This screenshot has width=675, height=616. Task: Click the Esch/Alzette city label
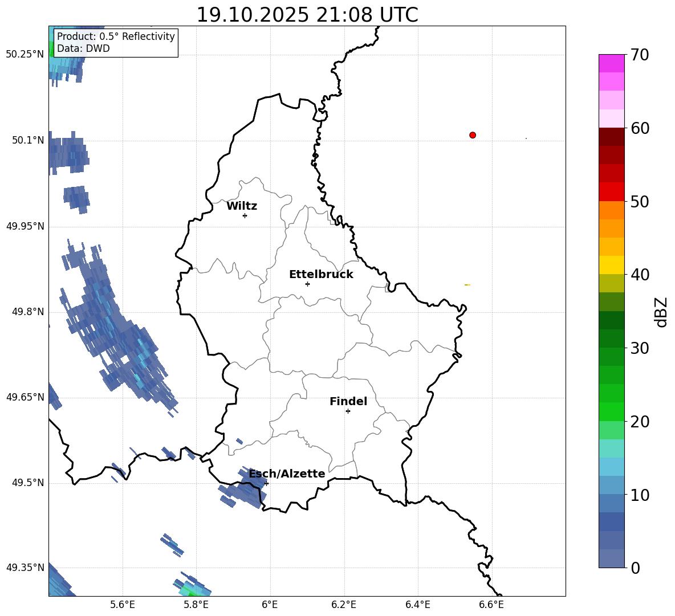click(x=287, y=474)
